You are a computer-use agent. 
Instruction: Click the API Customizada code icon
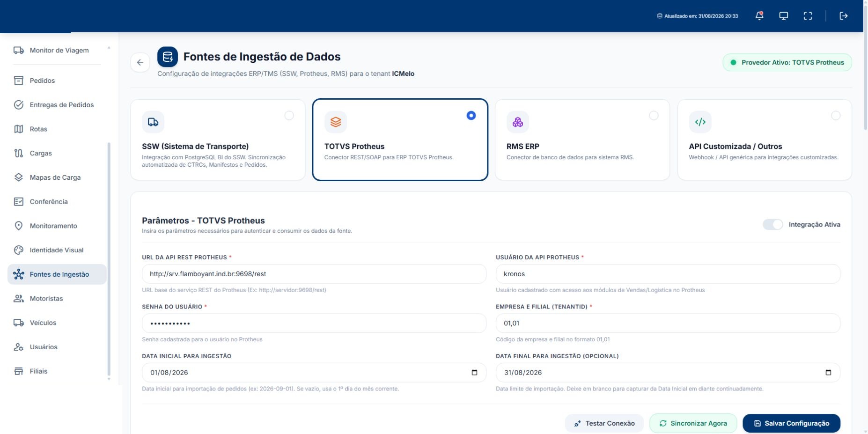tap(700, 122)
